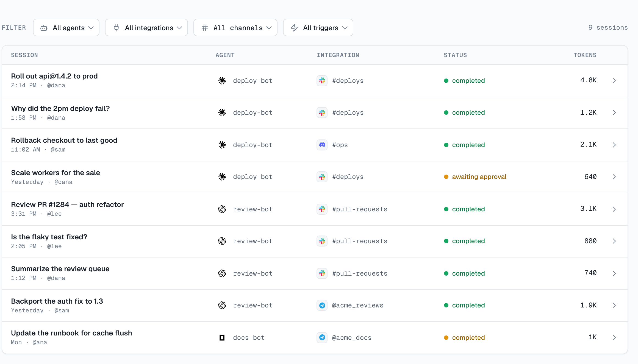The width and height of the screenshot is (638, 364).
Task: Click the review-bot icon in the 'flaky test fixed' row
Action: 222,241
